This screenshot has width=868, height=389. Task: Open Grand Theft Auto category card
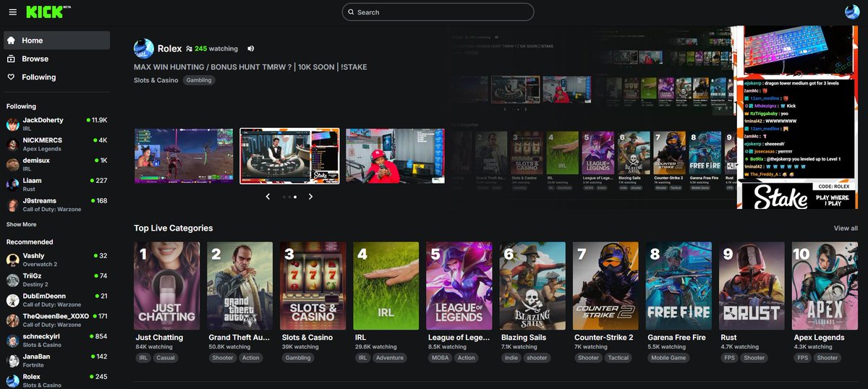240,286
